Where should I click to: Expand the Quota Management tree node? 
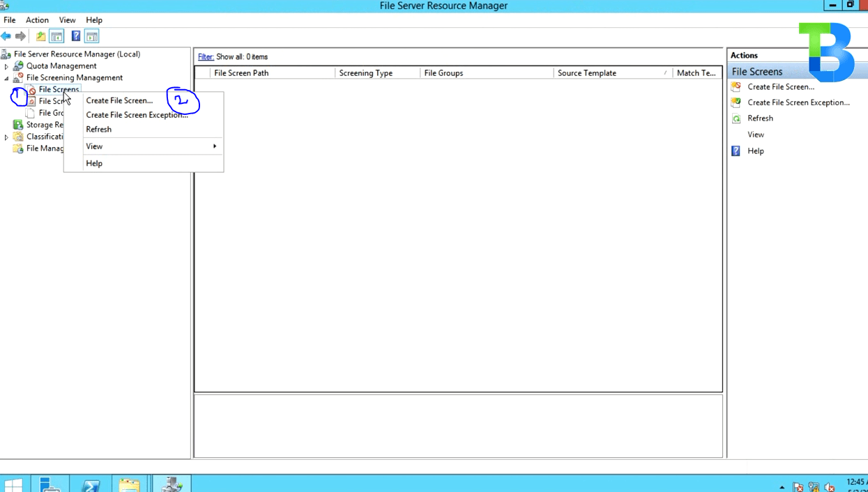[6, 66]
